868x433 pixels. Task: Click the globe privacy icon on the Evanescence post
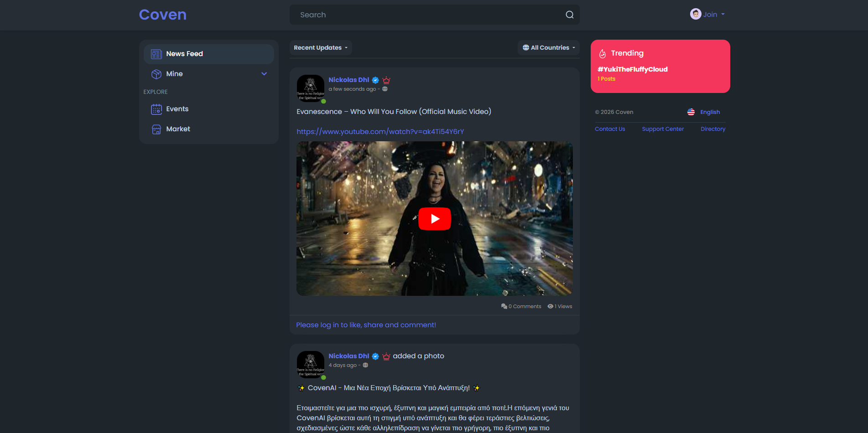(385, 89)
